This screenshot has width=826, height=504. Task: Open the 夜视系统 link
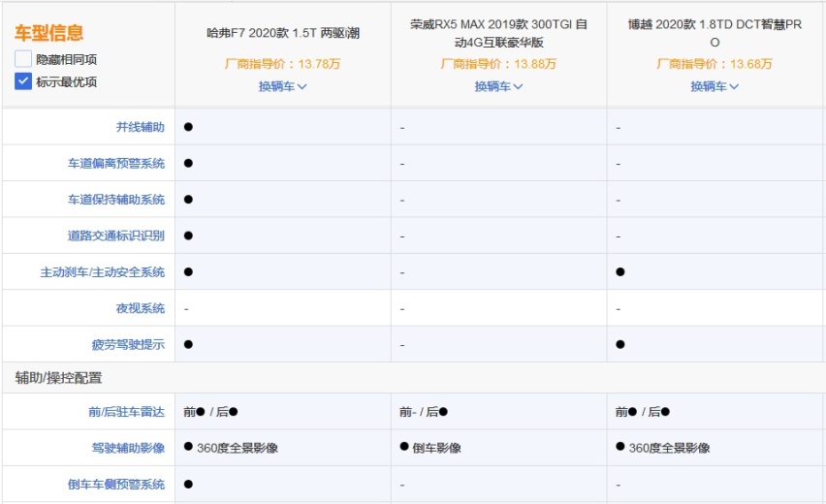pyautogui.click(x=141, y=308)
